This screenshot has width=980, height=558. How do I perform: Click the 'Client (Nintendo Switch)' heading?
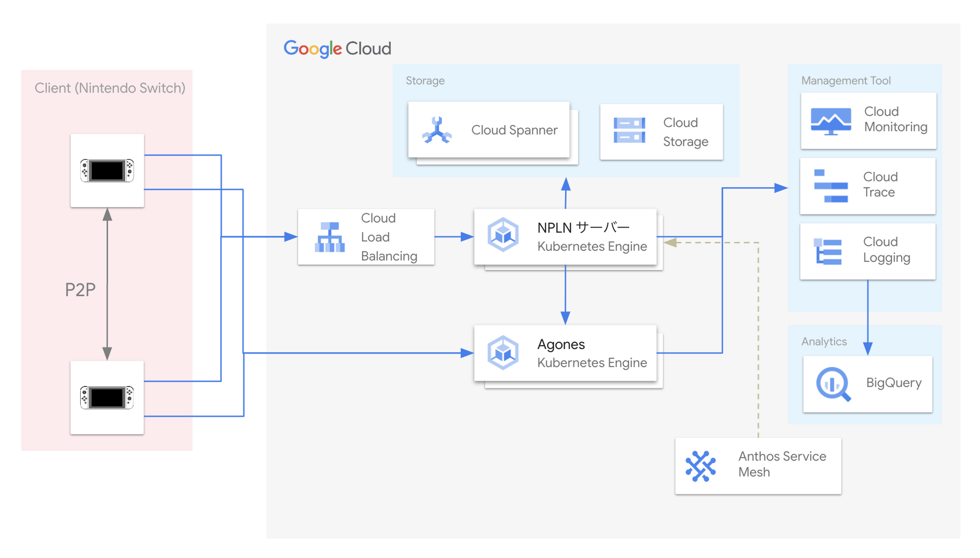point(110,88)
